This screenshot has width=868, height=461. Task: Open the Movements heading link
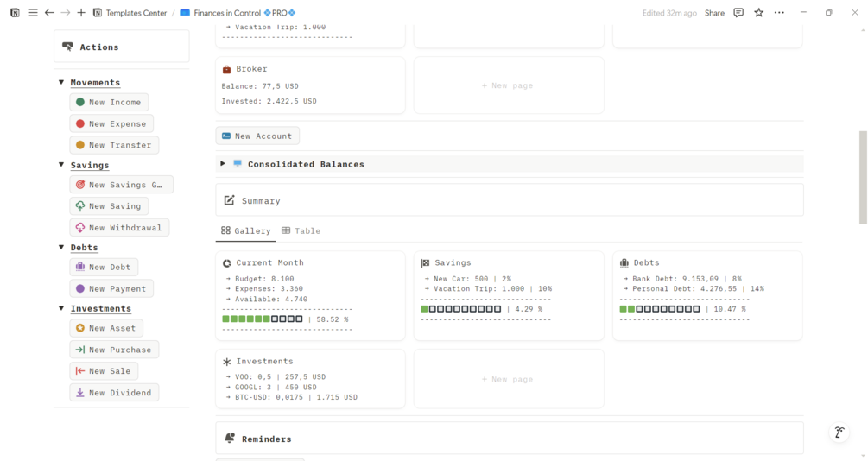(95, 83)
